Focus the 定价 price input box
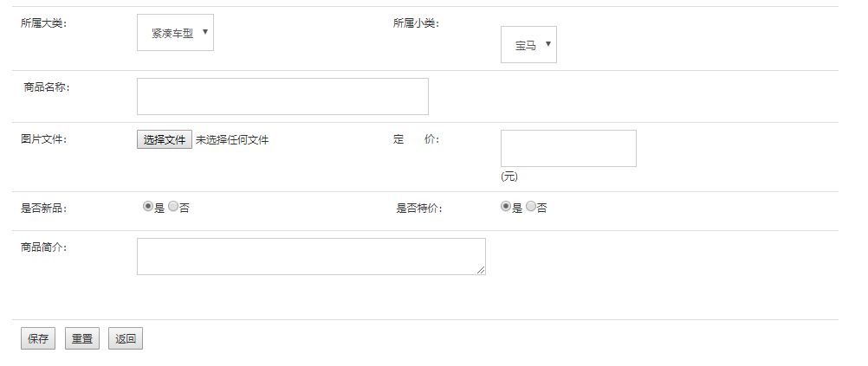Viewport: 868px width, 366px height. click(x=568, y=148)
